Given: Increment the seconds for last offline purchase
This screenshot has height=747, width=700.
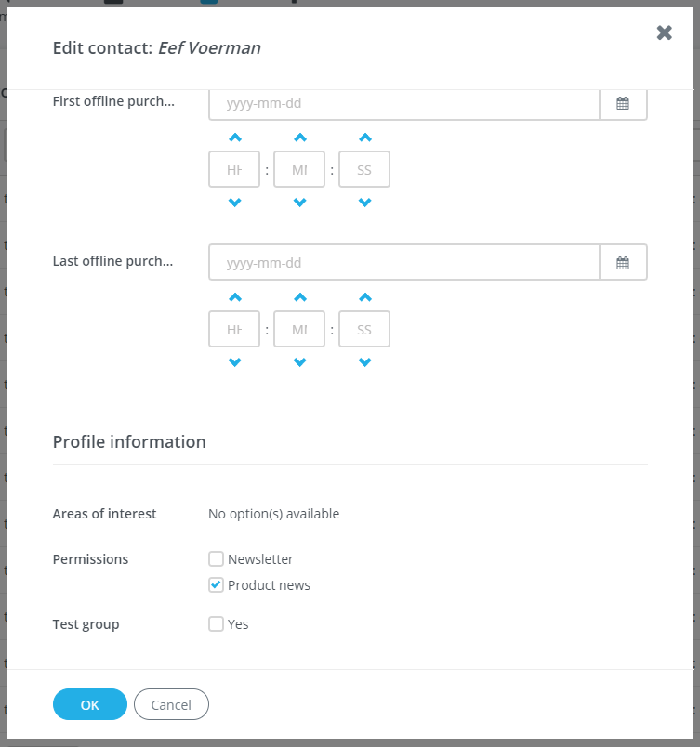Looking at the screenshot, I should (x=363, y=296).
